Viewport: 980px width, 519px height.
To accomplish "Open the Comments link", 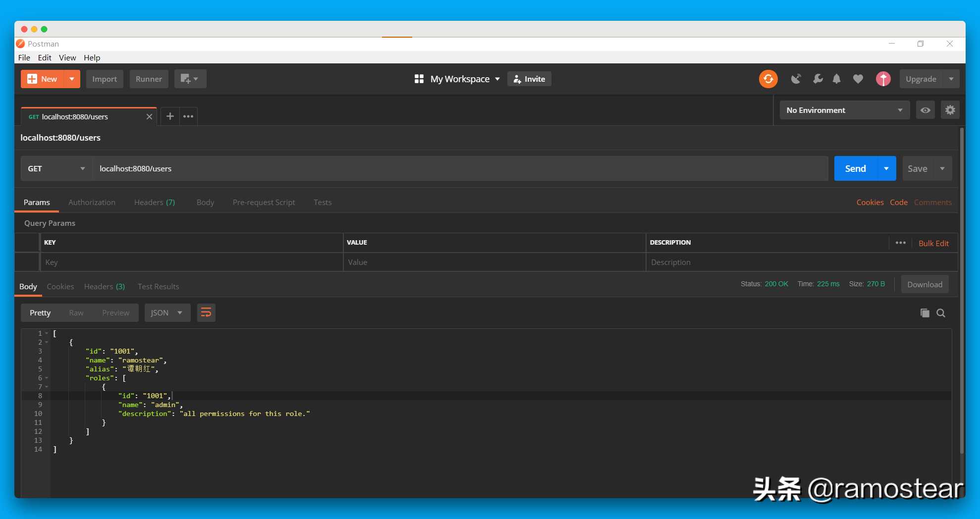I will pos(932,202).
